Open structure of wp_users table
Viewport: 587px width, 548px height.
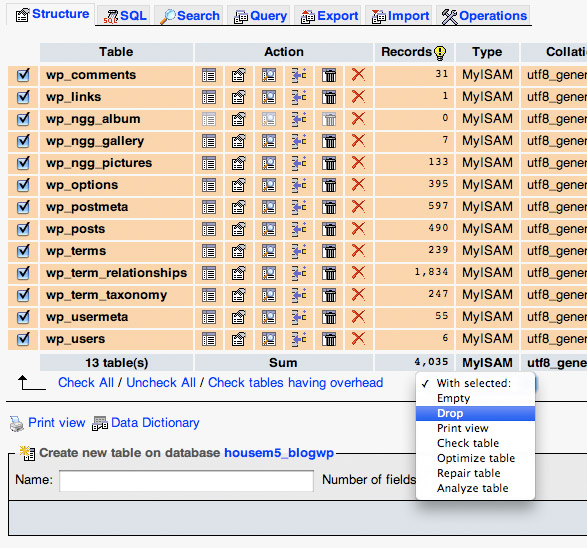pos(238,339)
